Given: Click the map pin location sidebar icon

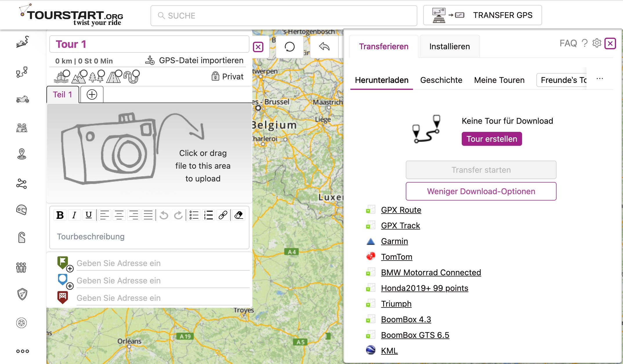Looking at the screenshot, I should [22, 154].
